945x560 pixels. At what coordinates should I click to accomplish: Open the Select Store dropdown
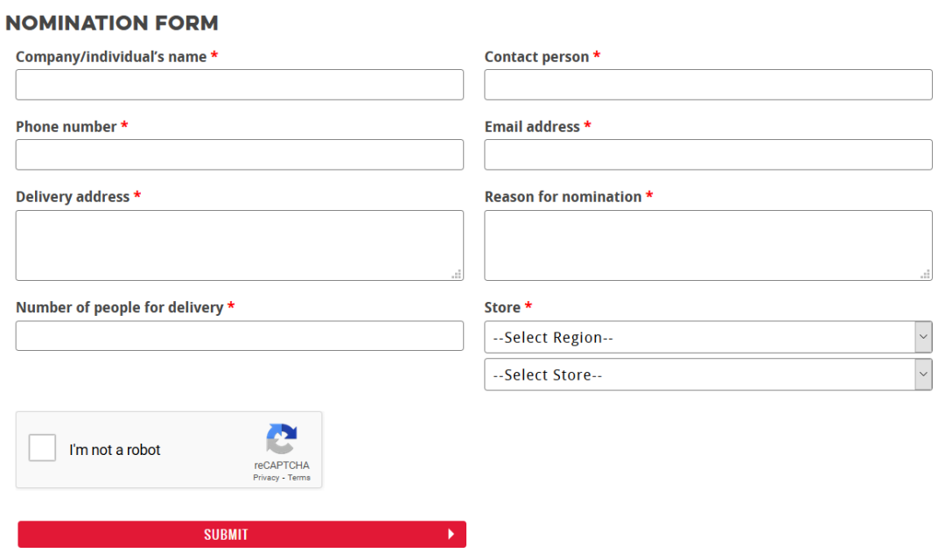coord(708,374)
